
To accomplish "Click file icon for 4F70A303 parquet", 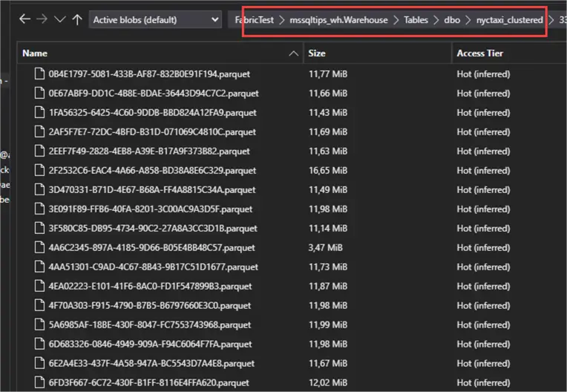I will point(39,305).
